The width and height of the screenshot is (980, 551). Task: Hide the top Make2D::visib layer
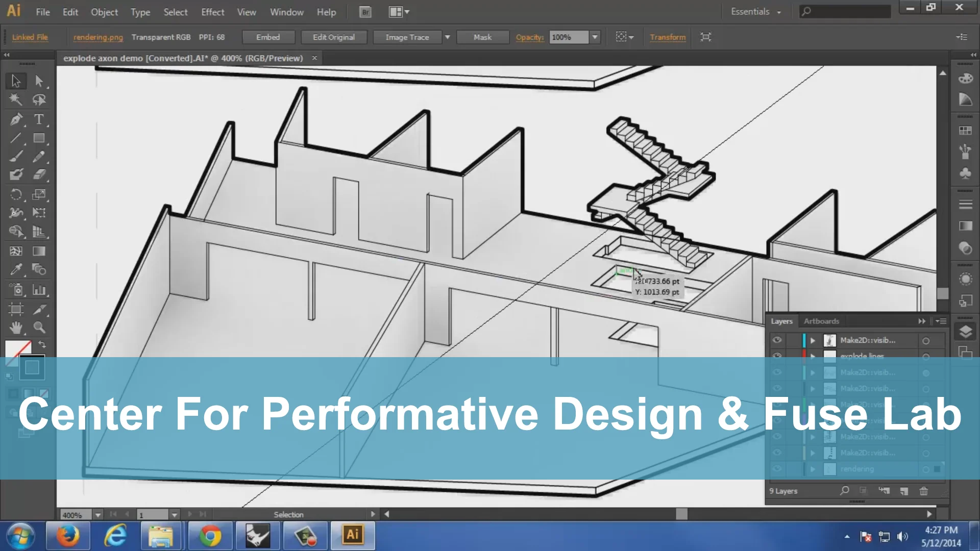pyautogui.click(x=777, y=340)
